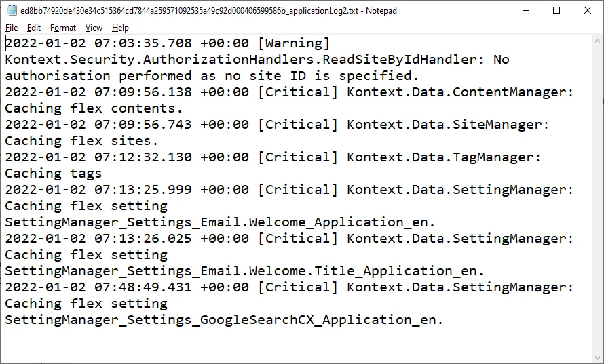604x364 pixels.
Task: Click the Email.Welcome.Title_Application_en setting line
Action: tap(244, 271)
